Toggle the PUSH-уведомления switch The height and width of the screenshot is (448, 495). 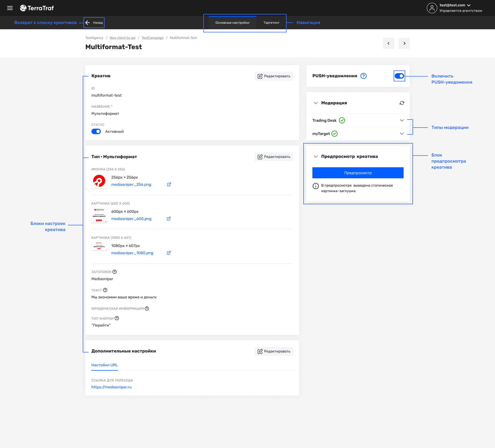[399, 76]
